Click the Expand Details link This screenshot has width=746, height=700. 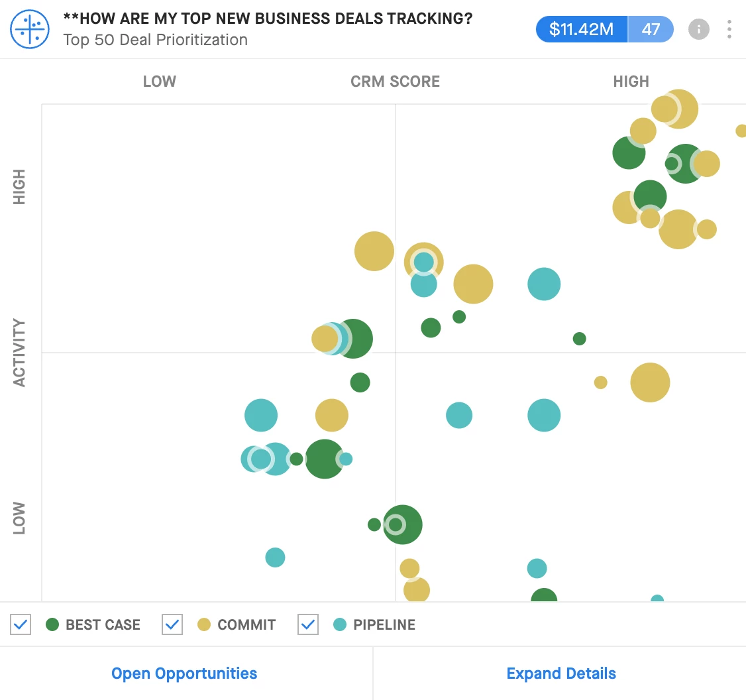click(561, 673)
